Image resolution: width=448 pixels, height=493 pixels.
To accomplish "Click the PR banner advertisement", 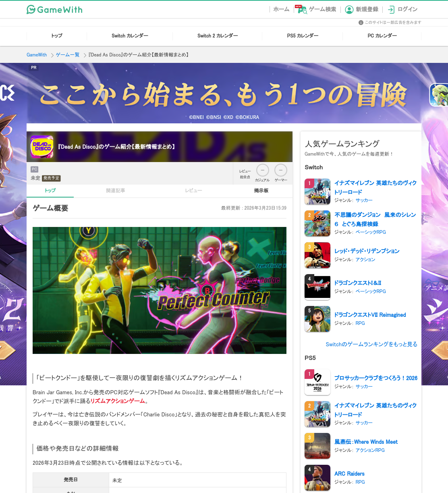I will (x=224, y=93).
